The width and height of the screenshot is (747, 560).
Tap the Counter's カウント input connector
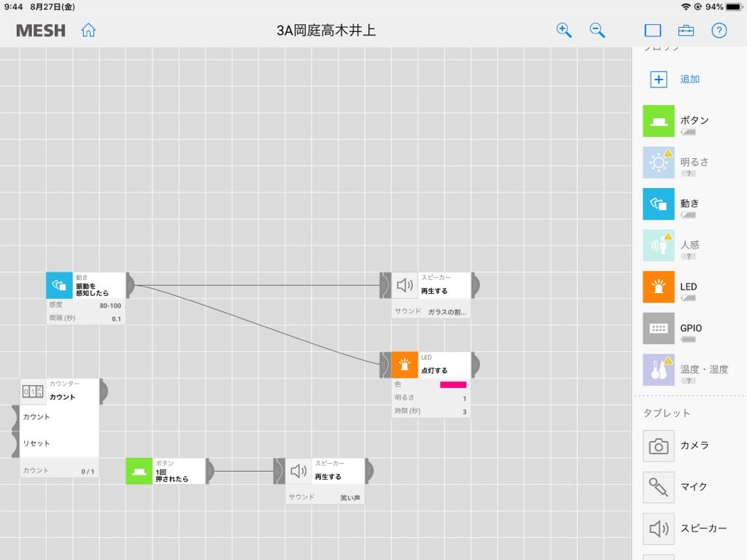[x=16, y=417]
